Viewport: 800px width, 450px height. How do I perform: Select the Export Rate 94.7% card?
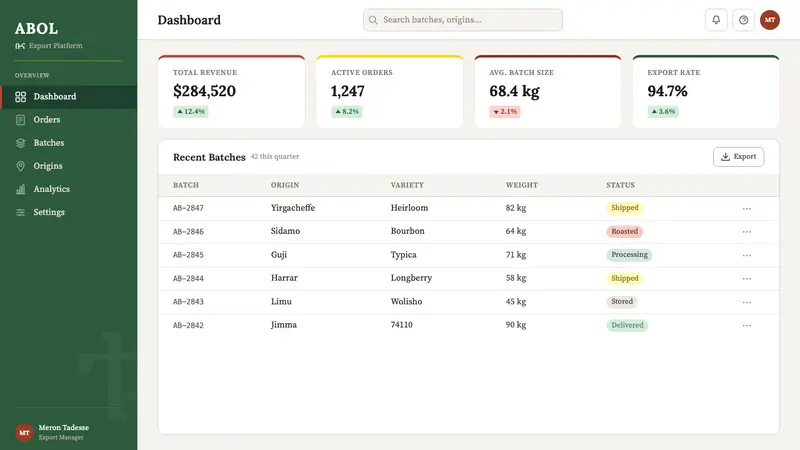point(706,92)
